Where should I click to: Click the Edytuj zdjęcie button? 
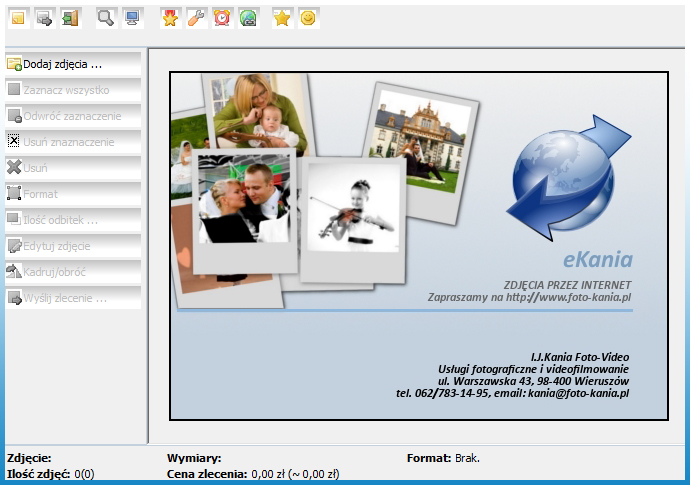coord(73,246)
